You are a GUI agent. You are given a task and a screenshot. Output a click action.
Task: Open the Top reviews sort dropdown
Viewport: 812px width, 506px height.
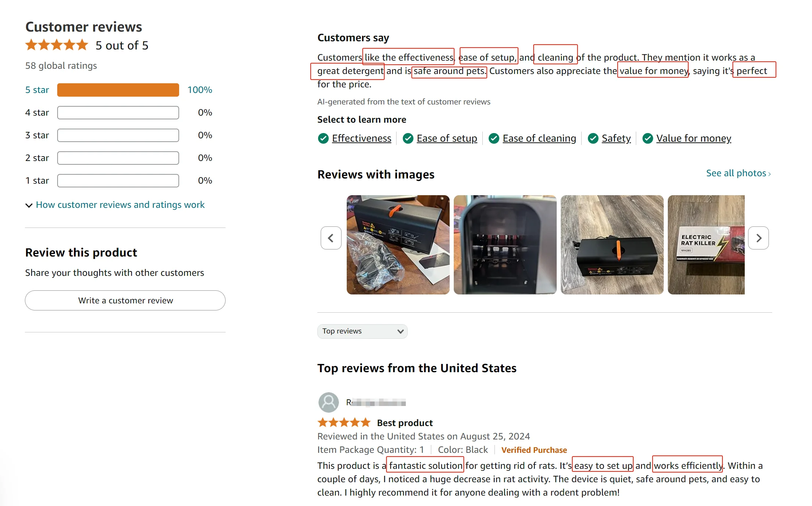coord(362,331)
